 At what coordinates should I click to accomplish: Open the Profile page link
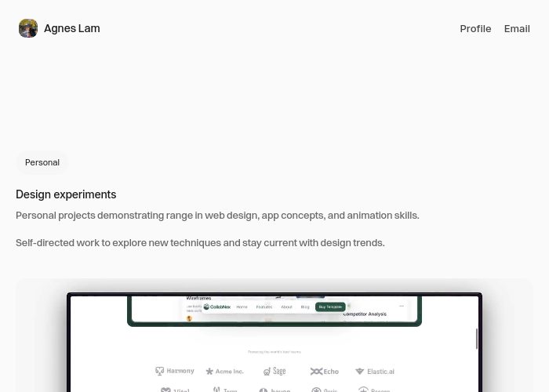tap(475, 29)
